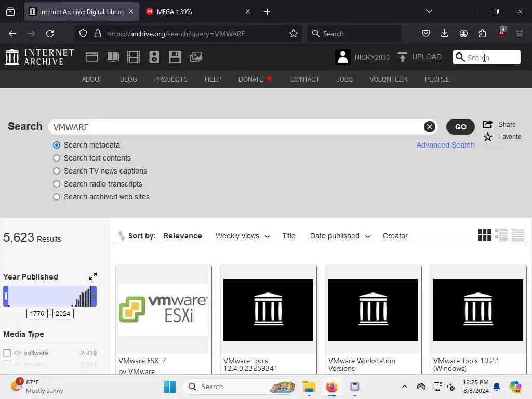This screenshot has height=399, width=532.
Task: Select Search metadata radio option
Action: (57, 145)
